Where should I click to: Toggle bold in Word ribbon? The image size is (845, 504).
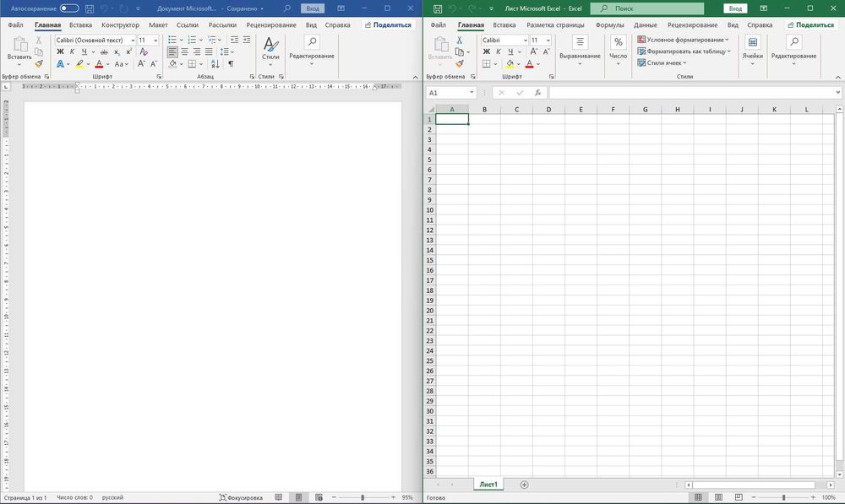(60, 51)
